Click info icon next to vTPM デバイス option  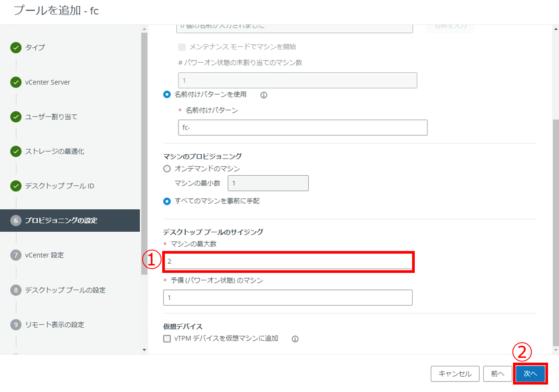(x=295, y=339)
